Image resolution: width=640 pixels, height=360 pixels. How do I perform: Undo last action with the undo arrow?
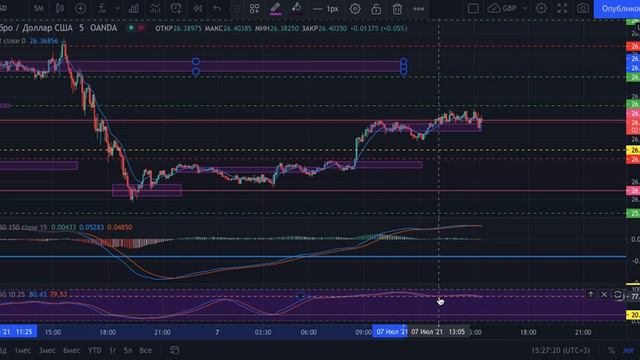(217, 8)
